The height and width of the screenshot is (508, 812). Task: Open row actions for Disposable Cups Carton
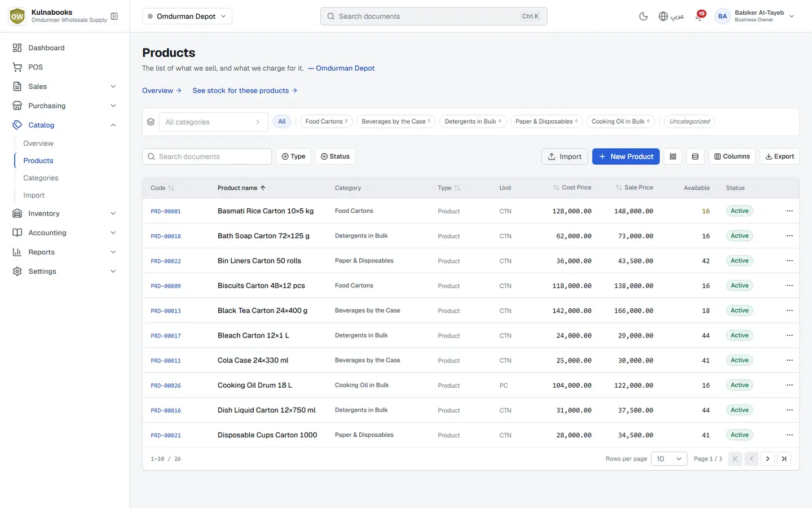click(789, 435)
